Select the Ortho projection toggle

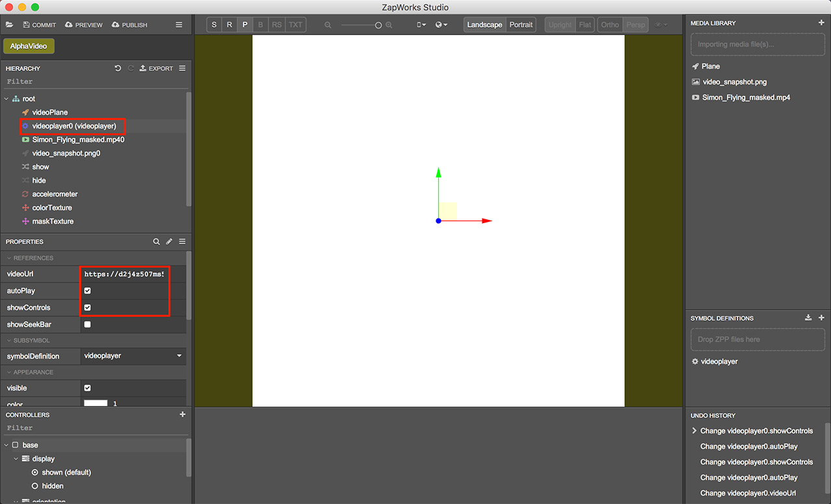(x=610, y=25)
